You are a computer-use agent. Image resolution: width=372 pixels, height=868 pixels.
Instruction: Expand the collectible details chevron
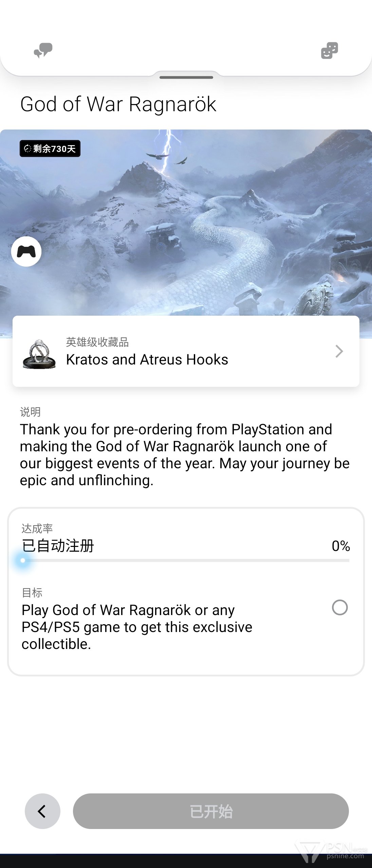point(339,351)
